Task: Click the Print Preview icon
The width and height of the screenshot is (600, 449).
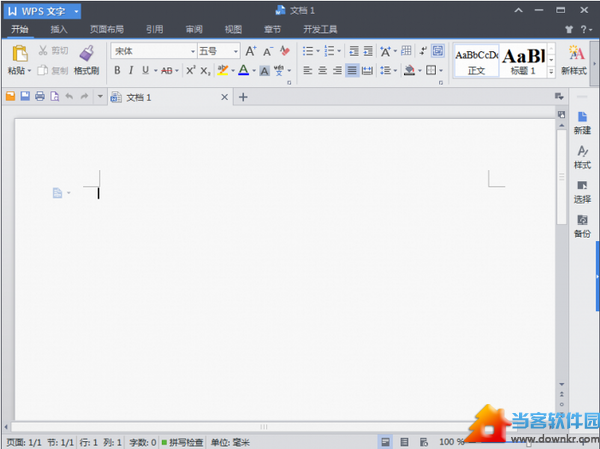Action: click(x=55, y=96)
